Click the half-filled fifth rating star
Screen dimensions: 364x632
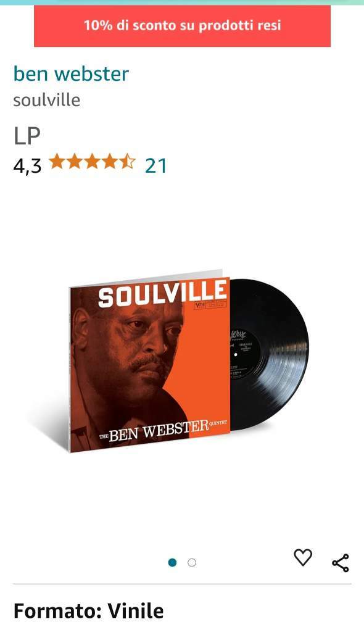point(127,161)
